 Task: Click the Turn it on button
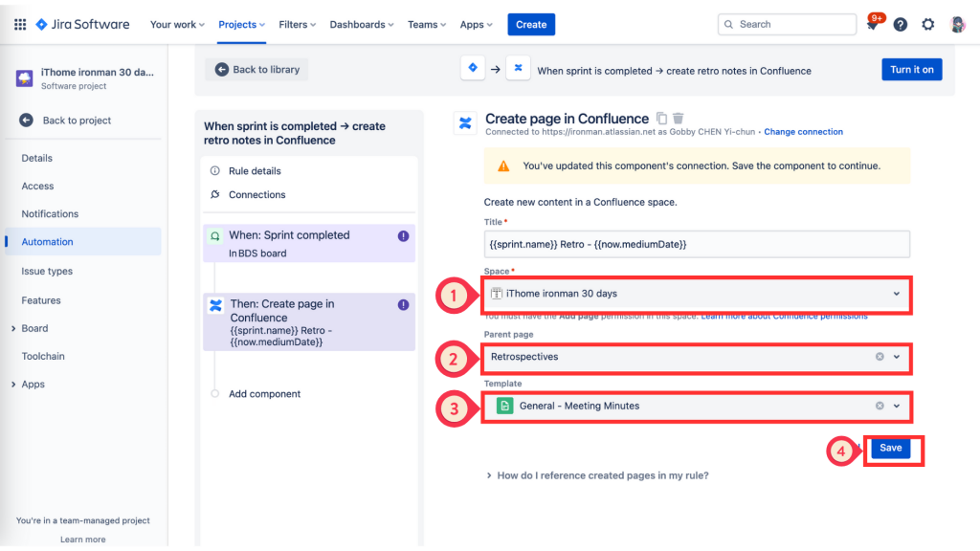tap(912, 69)
